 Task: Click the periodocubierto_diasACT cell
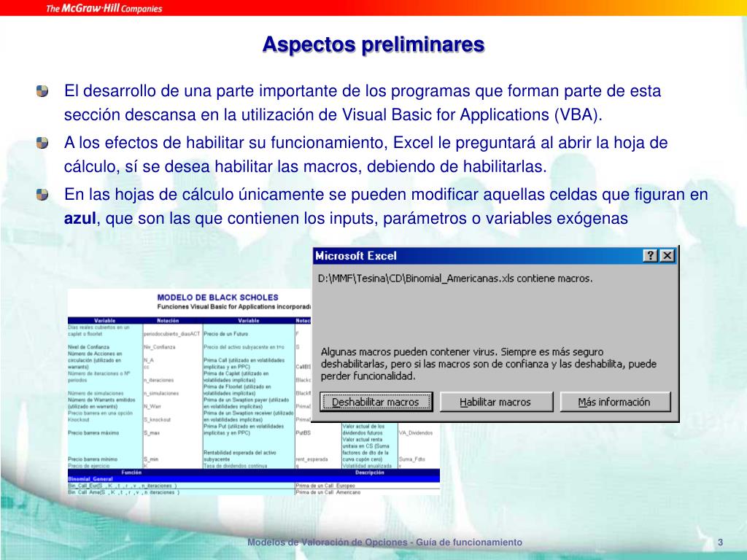tap(172, 334)
